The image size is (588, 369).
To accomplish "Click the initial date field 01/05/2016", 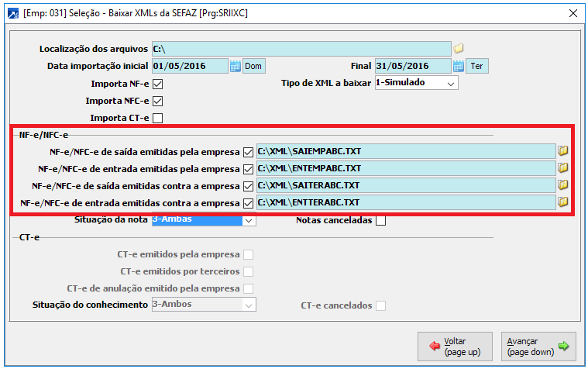I will click(190, 66).
